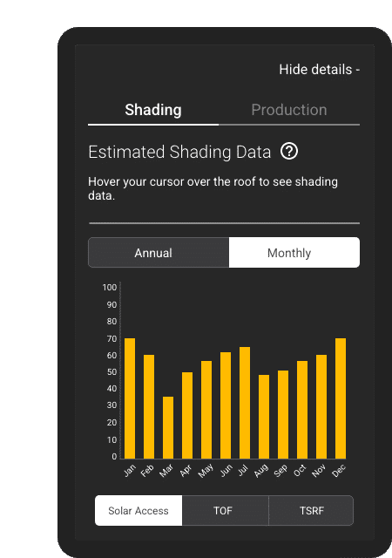This screenshot has height=558, width=392.
Task: Click the Feb bar in chart
Action: coord(149,407)
